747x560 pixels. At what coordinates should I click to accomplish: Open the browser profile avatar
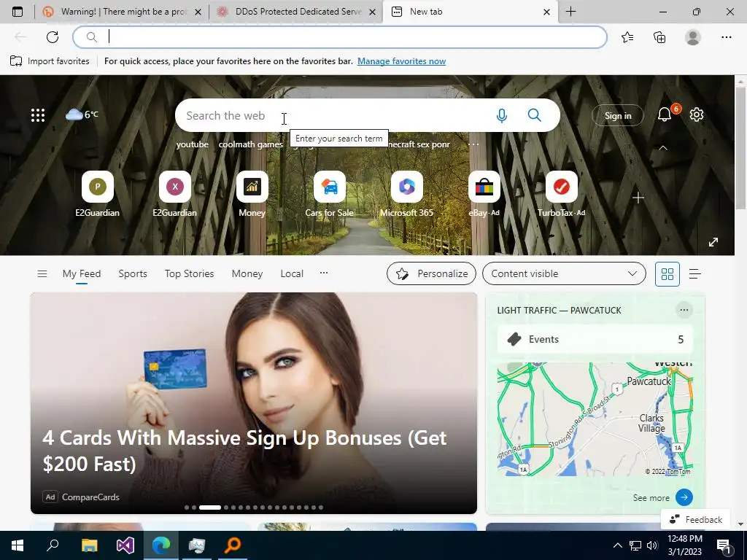[693, 37]
